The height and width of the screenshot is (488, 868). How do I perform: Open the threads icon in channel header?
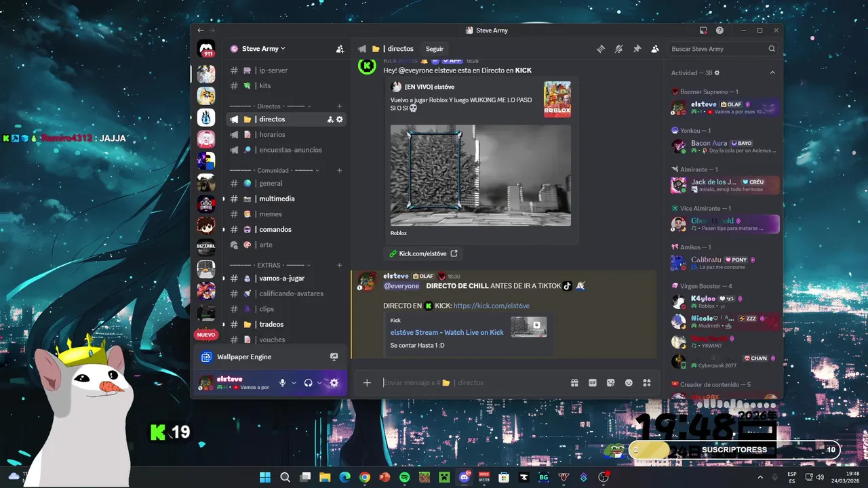point(601,49)
